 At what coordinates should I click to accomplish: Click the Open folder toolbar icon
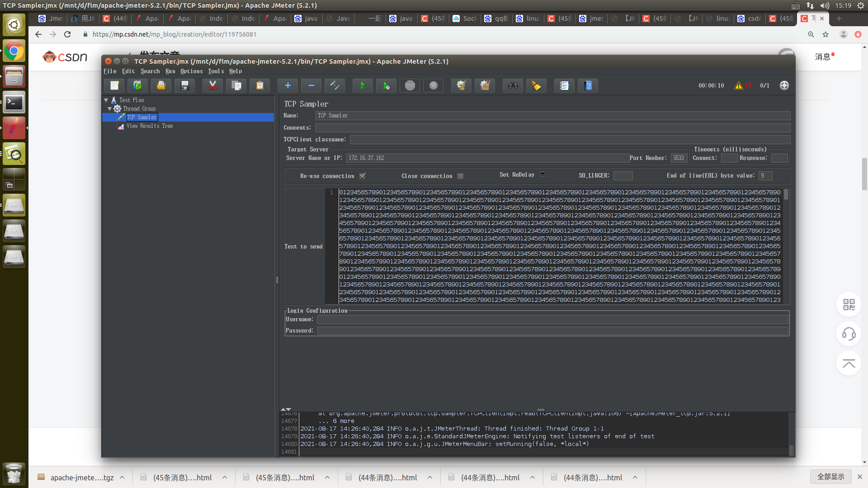[161, 85]
